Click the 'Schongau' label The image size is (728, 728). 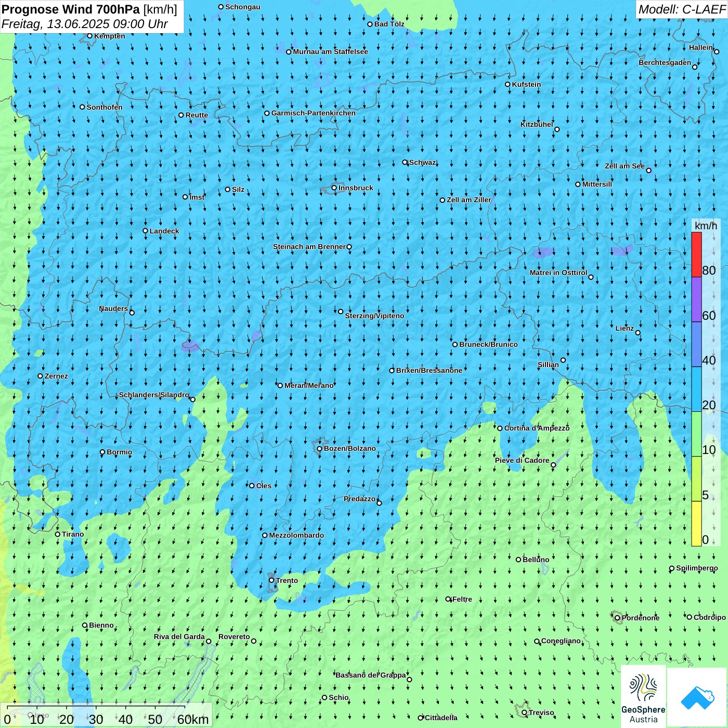point(243,7)
